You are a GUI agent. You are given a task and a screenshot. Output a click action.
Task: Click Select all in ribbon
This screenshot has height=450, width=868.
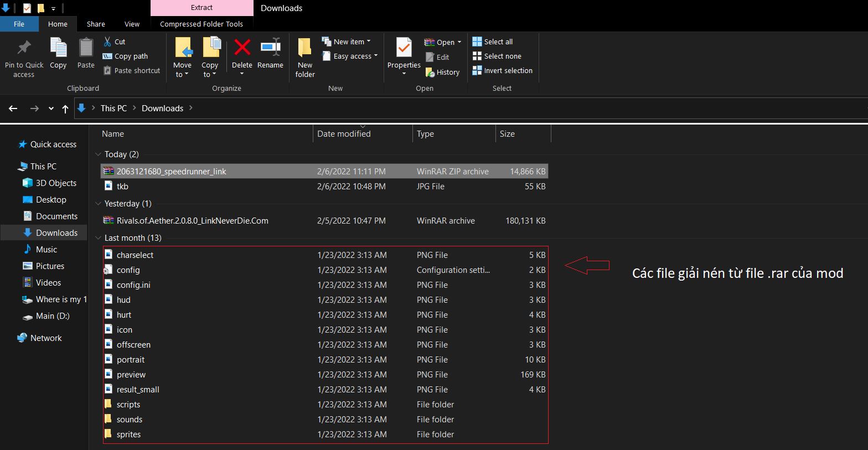(492, 42)
